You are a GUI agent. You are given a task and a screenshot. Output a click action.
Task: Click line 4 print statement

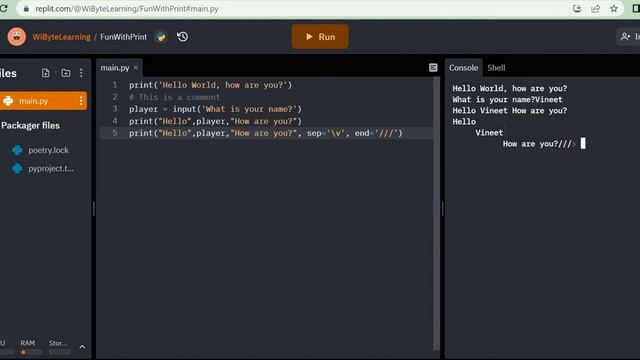click(x=215, y=121)
